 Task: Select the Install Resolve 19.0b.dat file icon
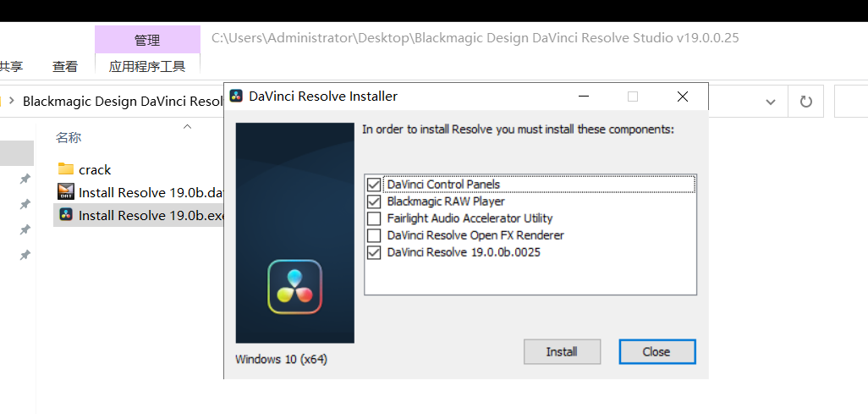point(66,191)
